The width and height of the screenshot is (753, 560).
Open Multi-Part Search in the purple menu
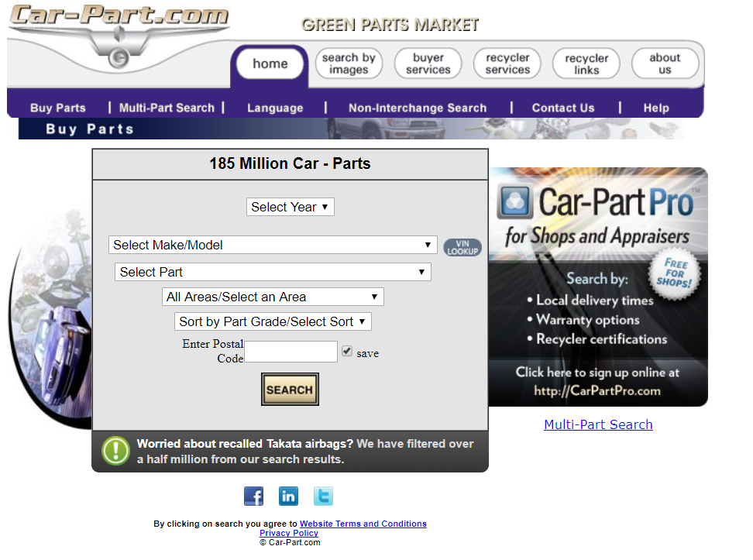pos(167,108)
